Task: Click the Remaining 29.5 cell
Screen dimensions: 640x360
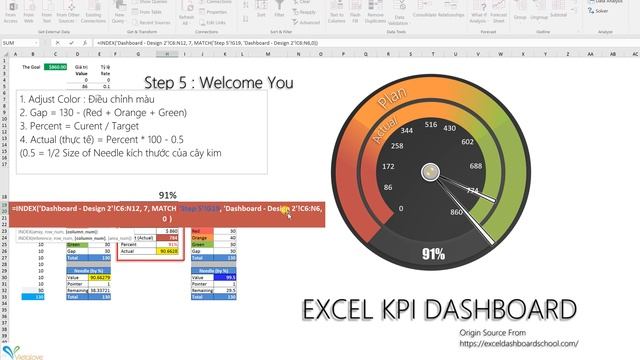Action: click(x=226, y=291)
